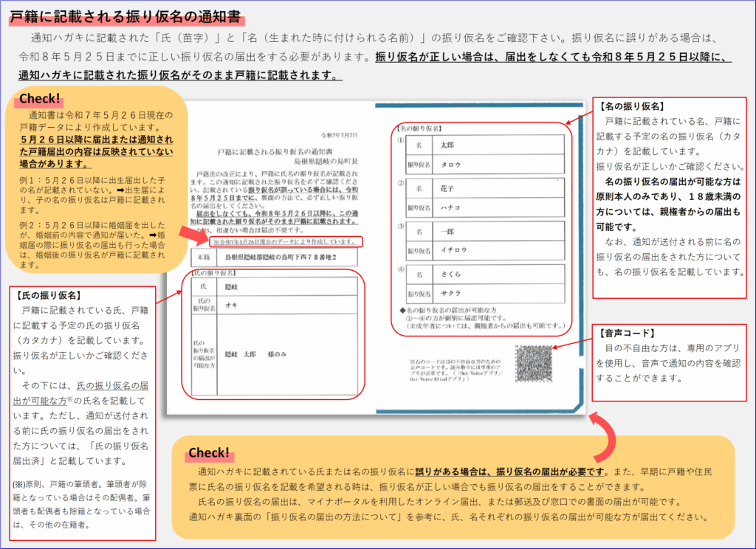The width and height of the screenshot is (756, 549).
Task: Click the bold text '名の振り仮名の届出が可能な方は'
Action: (x=673, y=182)
